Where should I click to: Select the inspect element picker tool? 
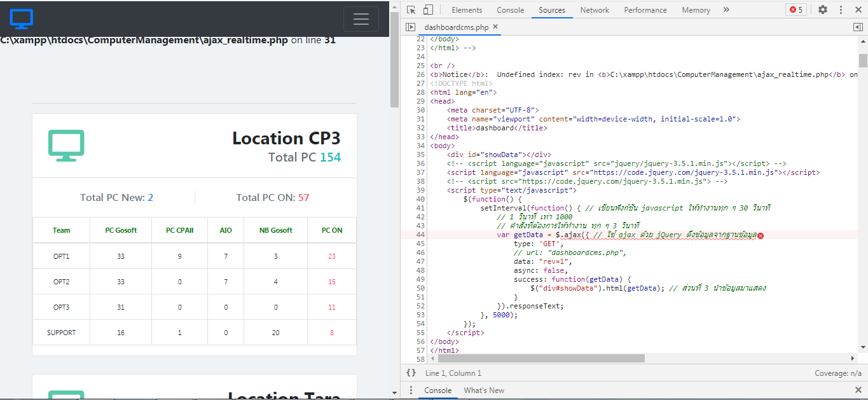click(x=411, y=10)
